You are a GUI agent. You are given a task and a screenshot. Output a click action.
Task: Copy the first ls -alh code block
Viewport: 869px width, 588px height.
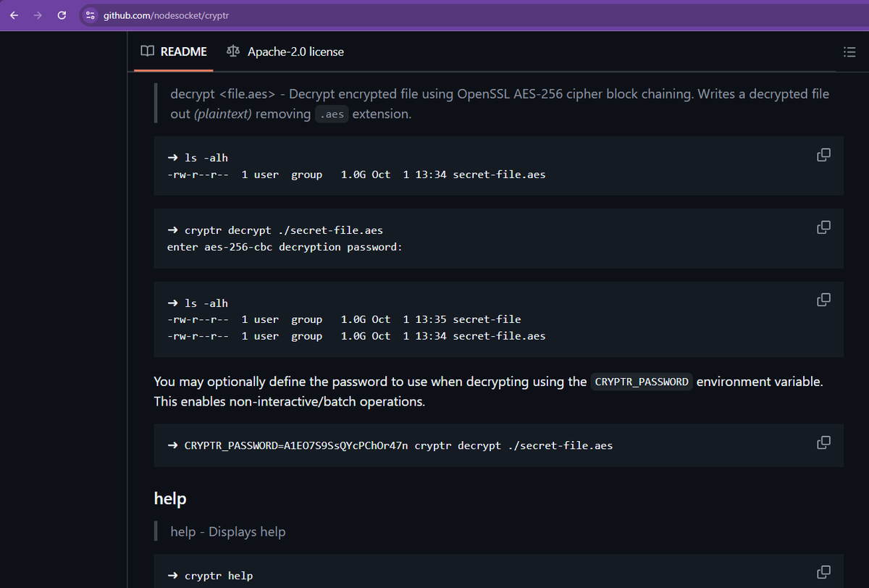823,155
